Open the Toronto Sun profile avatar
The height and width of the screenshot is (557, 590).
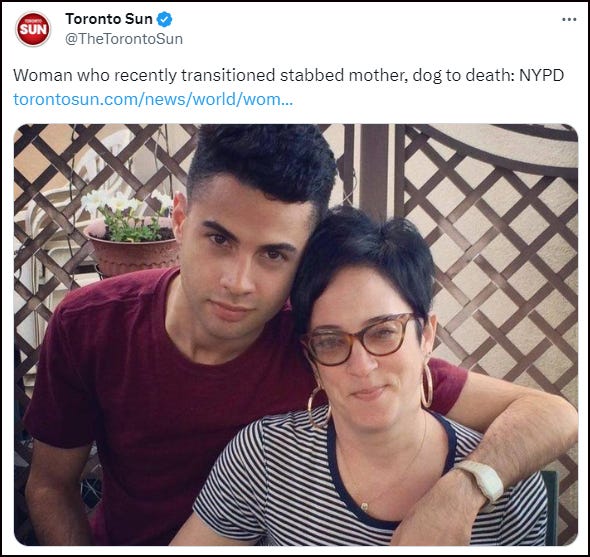(33, 29)
